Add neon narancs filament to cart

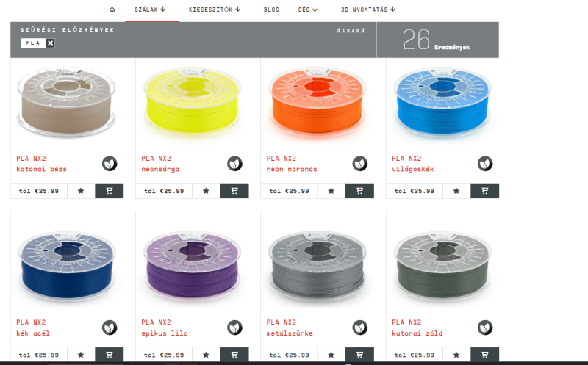pyautogui.click(x=359, y=191)
